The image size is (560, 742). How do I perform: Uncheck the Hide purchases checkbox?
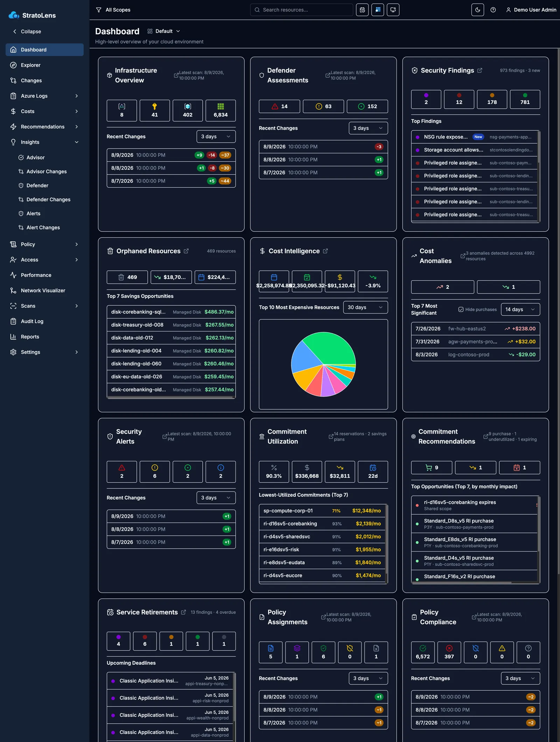pos(461,309)
